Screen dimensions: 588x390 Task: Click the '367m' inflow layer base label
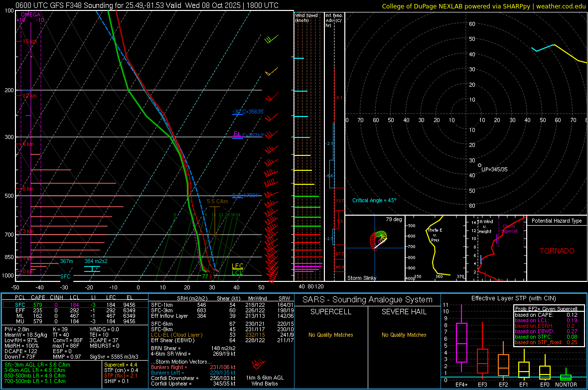click(66, 261)
